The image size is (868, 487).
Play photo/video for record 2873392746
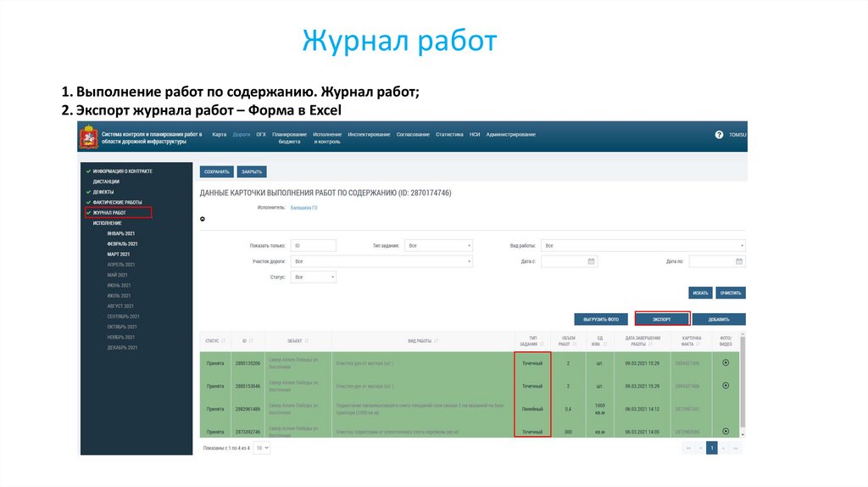pos(726,431)
